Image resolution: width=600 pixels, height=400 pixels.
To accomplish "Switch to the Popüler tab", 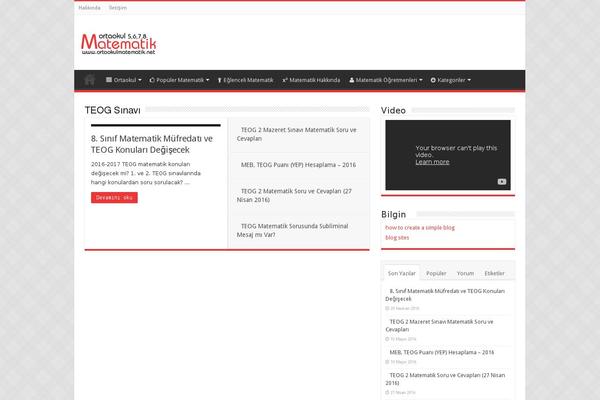I will 436,273.
